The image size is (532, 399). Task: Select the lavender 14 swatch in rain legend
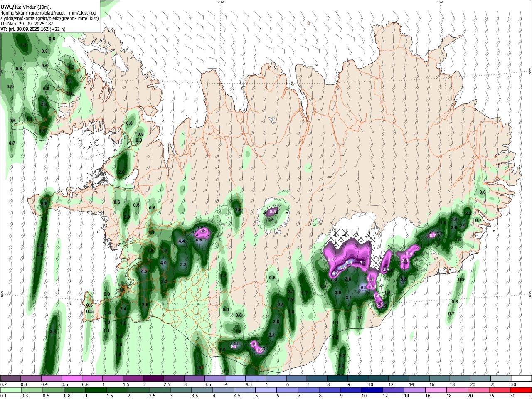(414, 390)
